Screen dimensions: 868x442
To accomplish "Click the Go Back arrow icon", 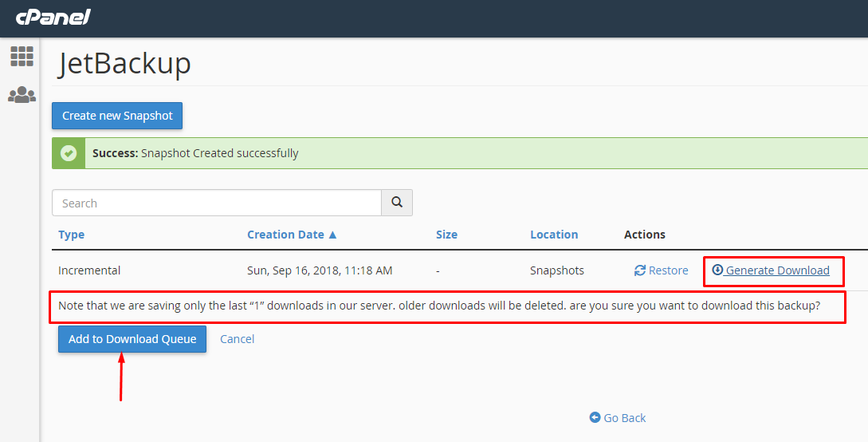I will click(595, 417).
